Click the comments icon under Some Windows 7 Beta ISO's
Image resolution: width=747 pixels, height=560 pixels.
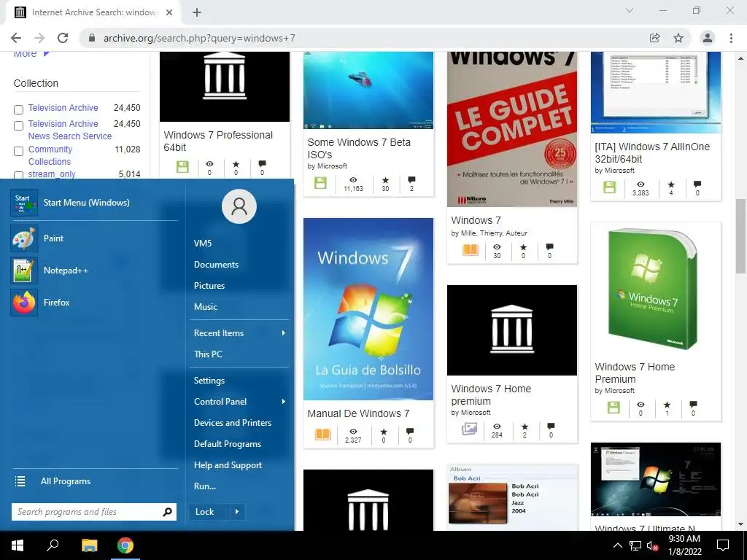(411, 180)
